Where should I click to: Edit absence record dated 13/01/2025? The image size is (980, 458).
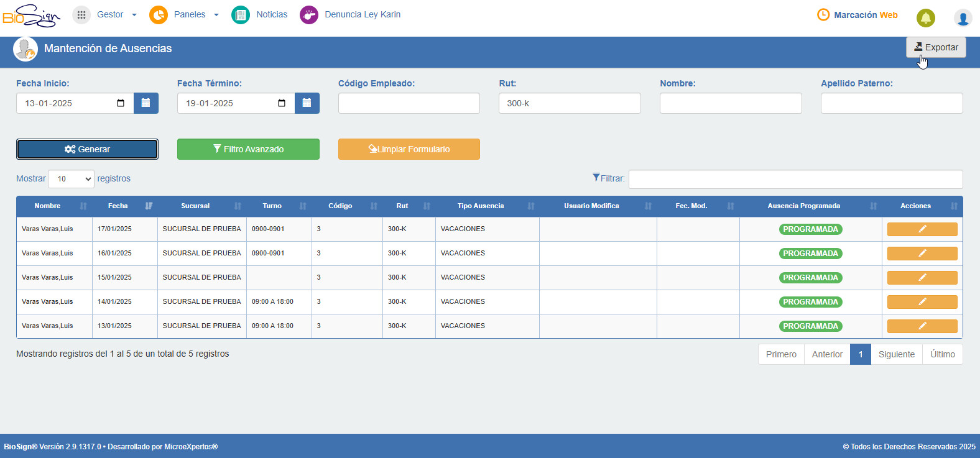pyautogui.click(x=922, y=326)
